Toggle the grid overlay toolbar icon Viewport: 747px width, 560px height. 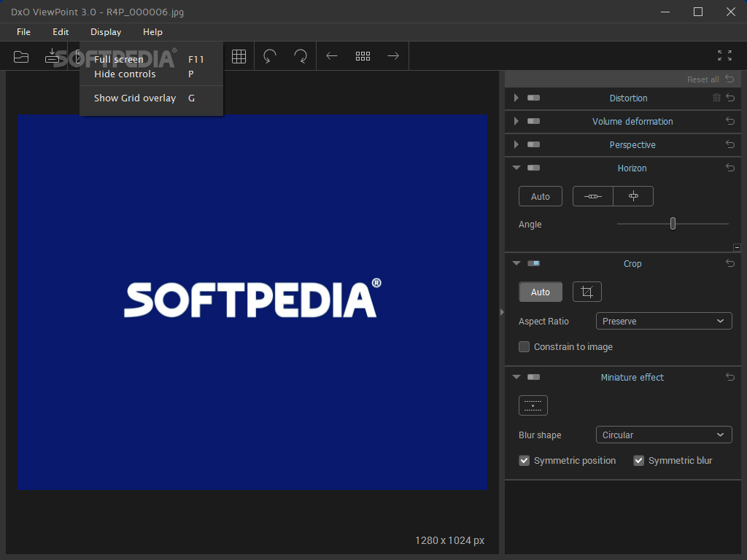239,56
